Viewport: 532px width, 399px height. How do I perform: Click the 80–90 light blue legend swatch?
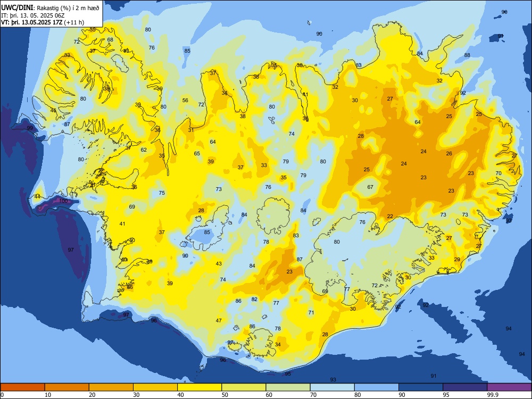(x=377, y=387)
